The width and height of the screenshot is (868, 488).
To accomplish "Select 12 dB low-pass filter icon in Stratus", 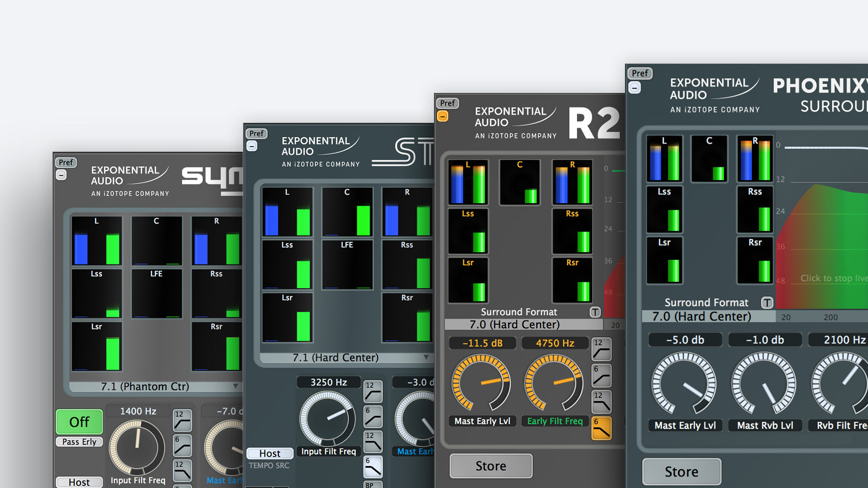I will [x=373, y=442].
